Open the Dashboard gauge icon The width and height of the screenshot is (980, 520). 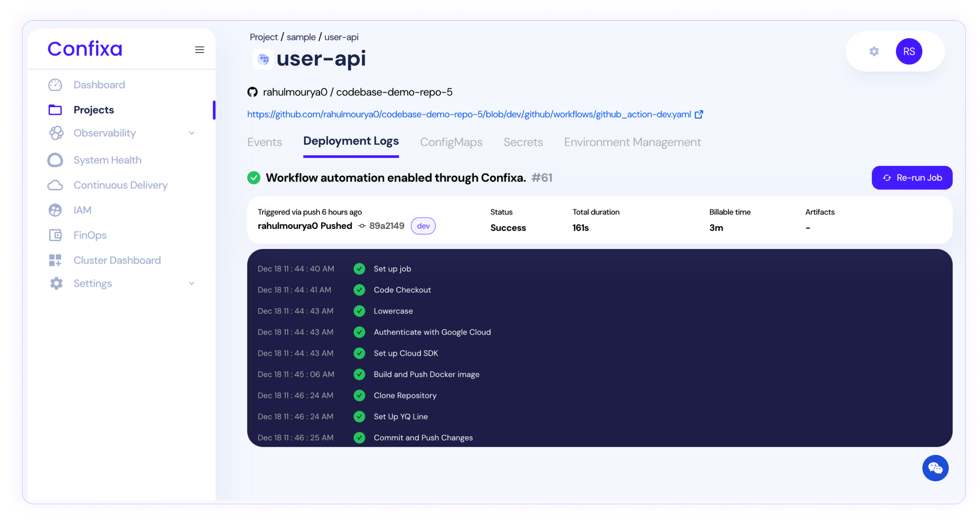click(55, 85)
